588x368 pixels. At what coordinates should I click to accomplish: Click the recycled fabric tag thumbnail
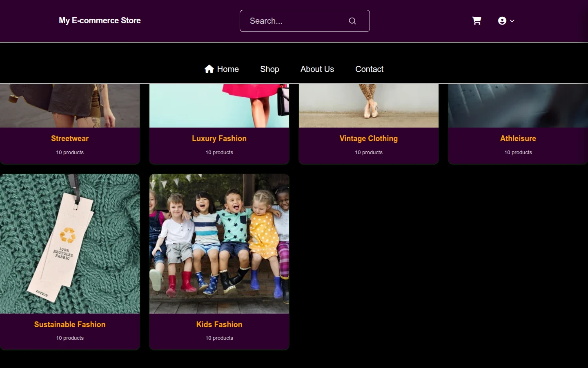(70, 244)
